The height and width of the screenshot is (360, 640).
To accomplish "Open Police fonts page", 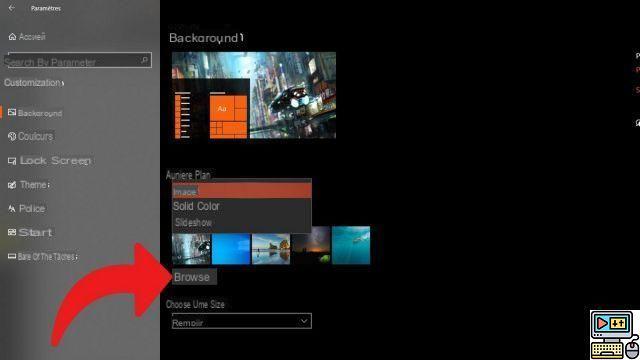I will click(27, 209).
